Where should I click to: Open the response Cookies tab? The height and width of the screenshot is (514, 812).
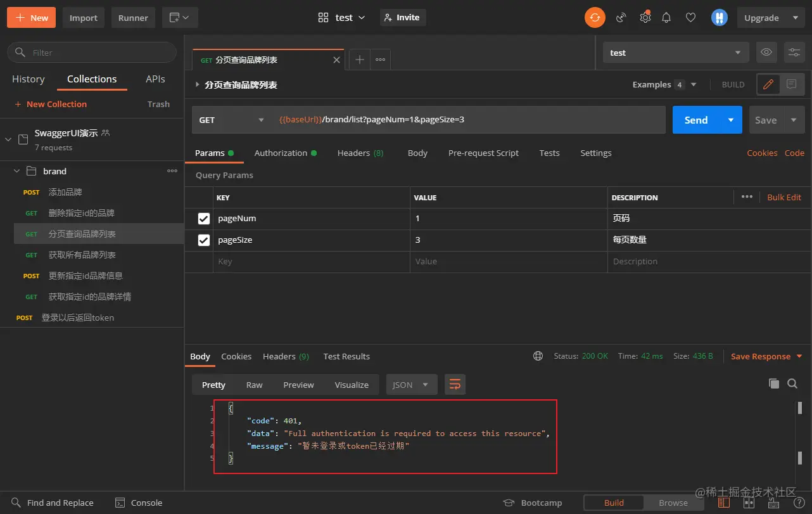[x=236, y=356]
